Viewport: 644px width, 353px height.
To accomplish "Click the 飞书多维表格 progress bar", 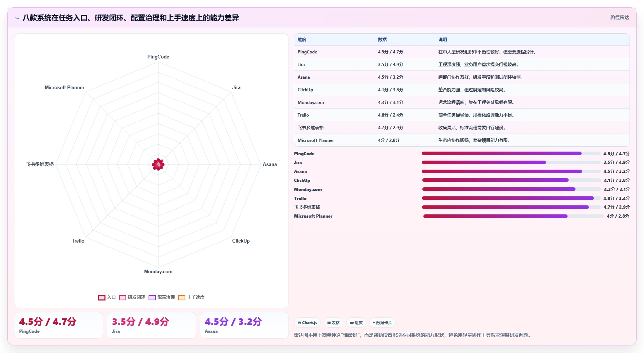I will coord(511,207).
